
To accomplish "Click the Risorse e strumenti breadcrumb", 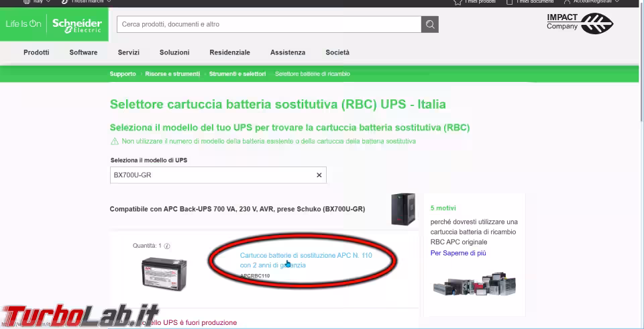I will point(172,74).
